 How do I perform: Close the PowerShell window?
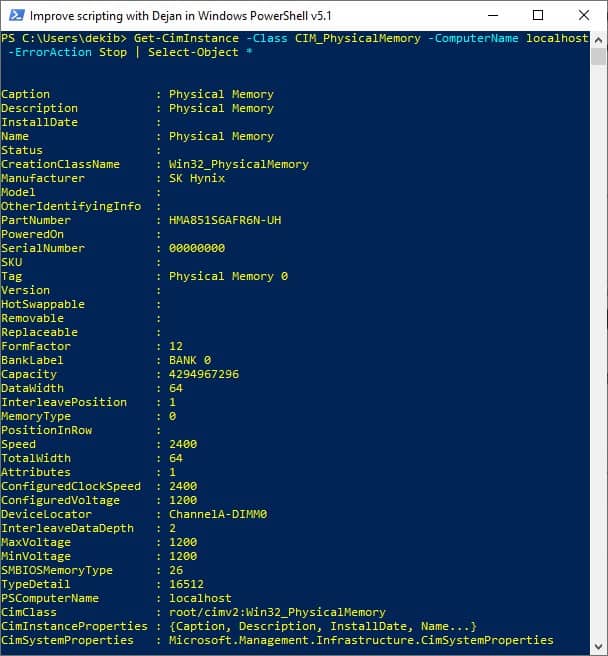[584, 15]
